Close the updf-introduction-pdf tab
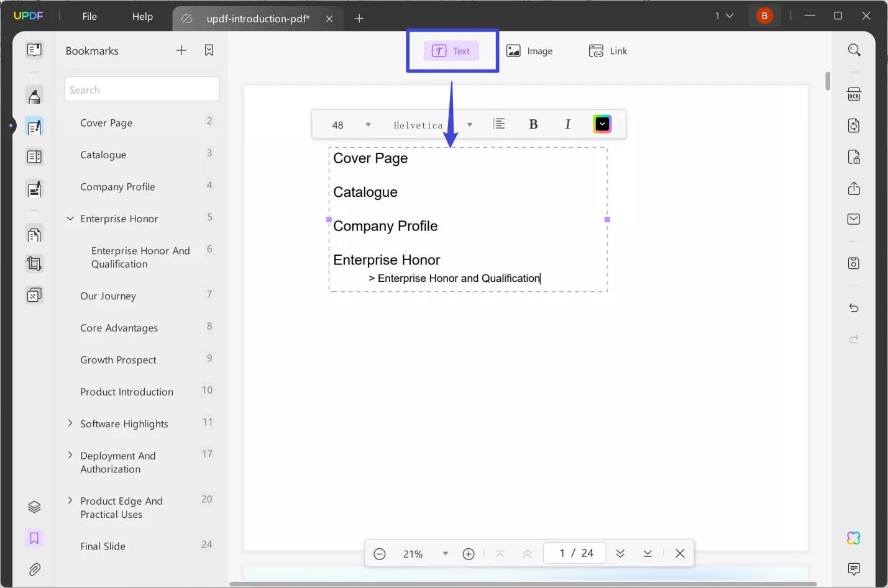 (329, 19)
